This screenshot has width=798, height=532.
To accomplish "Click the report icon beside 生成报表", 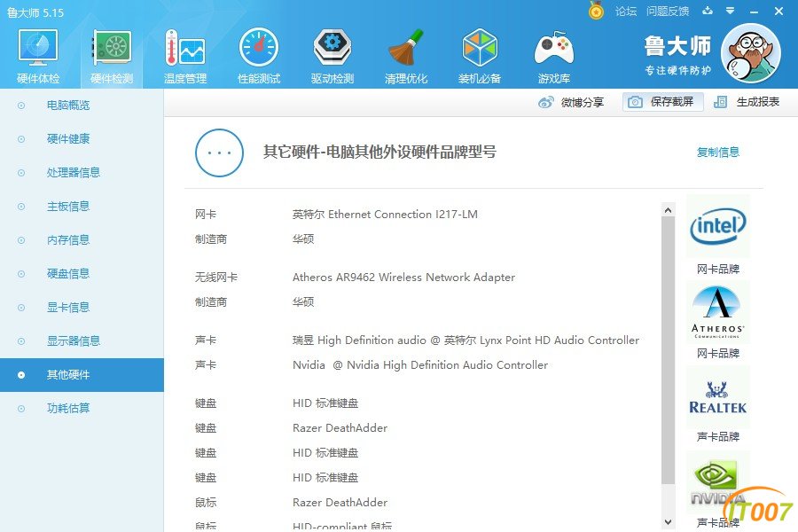I will pos(720,102).
